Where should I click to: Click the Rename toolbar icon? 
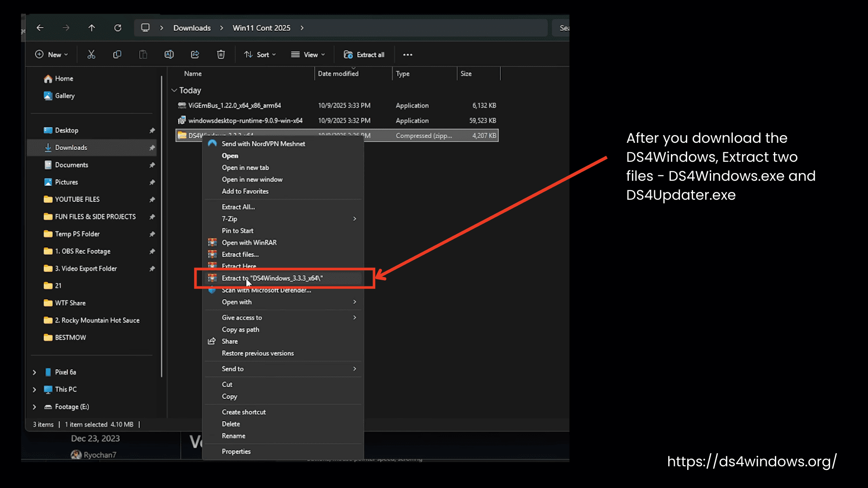(x=169, y=55)
